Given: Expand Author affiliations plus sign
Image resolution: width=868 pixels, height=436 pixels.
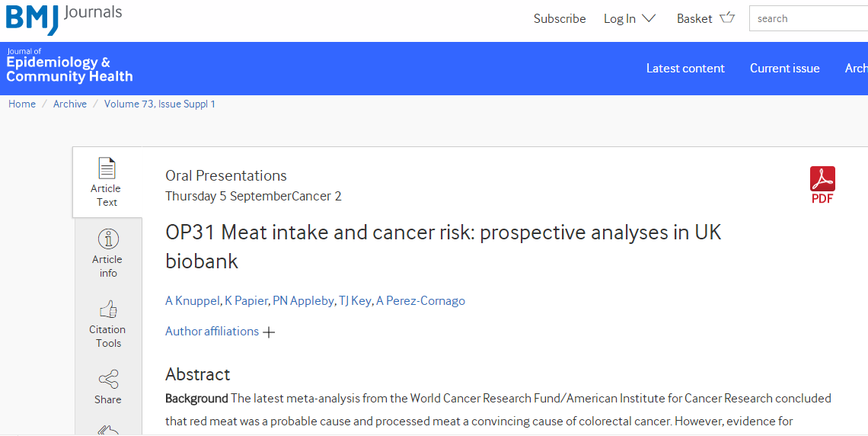Looking at the screenshot, I should 269,332.
